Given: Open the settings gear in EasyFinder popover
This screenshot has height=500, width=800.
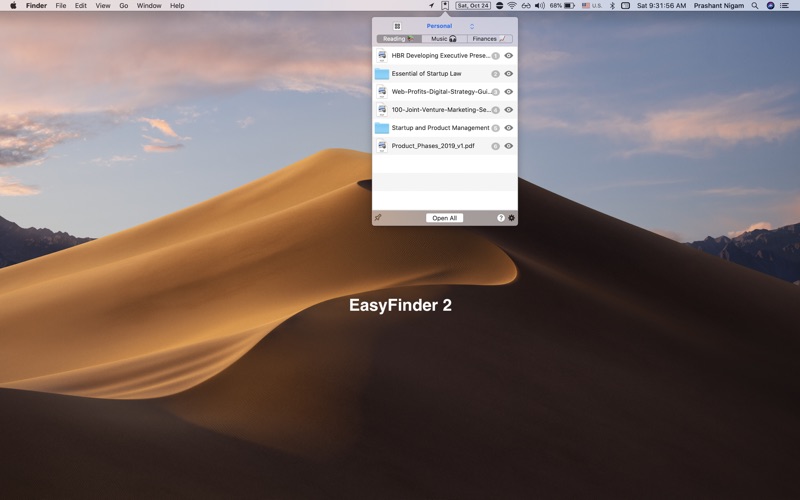Looking at the screenshot, I should [x=511, y=218].
